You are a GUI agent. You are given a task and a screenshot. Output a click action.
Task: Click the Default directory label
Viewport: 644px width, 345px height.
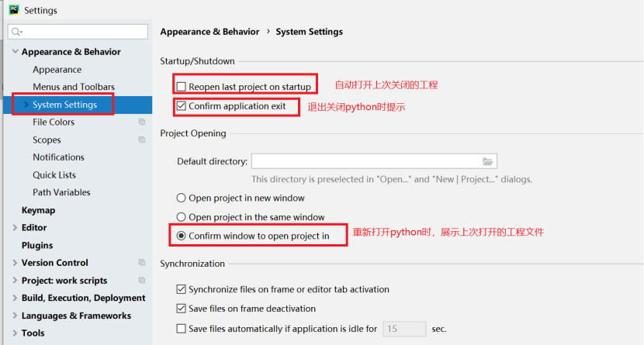[x=213, y=161]
